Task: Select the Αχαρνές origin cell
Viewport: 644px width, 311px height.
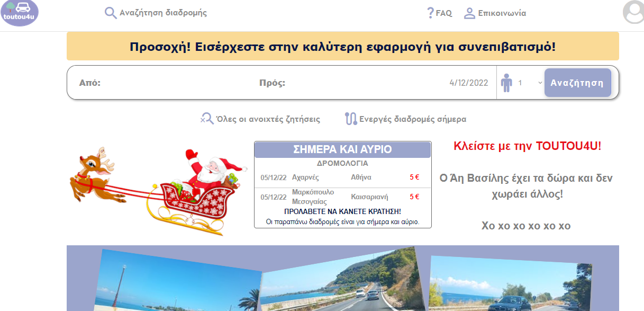Action: coord(305,177)
